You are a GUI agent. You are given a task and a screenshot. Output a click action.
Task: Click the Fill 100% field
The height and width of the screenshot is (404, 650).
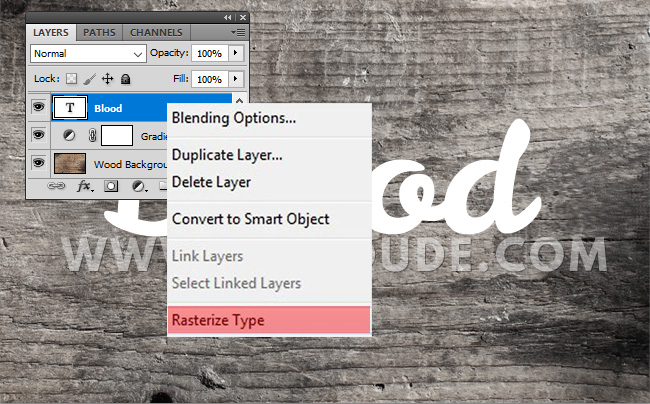[210, 79]
